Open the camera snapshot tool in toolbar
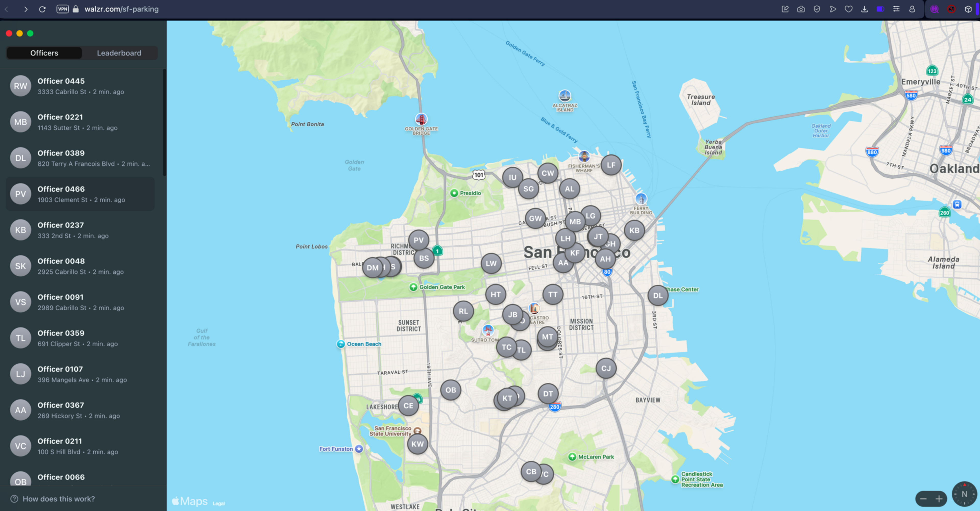Viewport: 980px width, 511px height. pos(801,9)
